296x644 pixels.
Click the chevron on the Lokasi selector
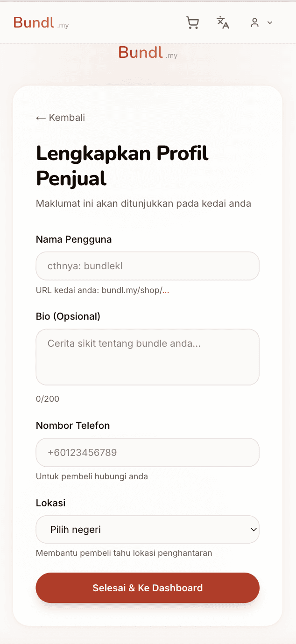(x=253, y=529)
